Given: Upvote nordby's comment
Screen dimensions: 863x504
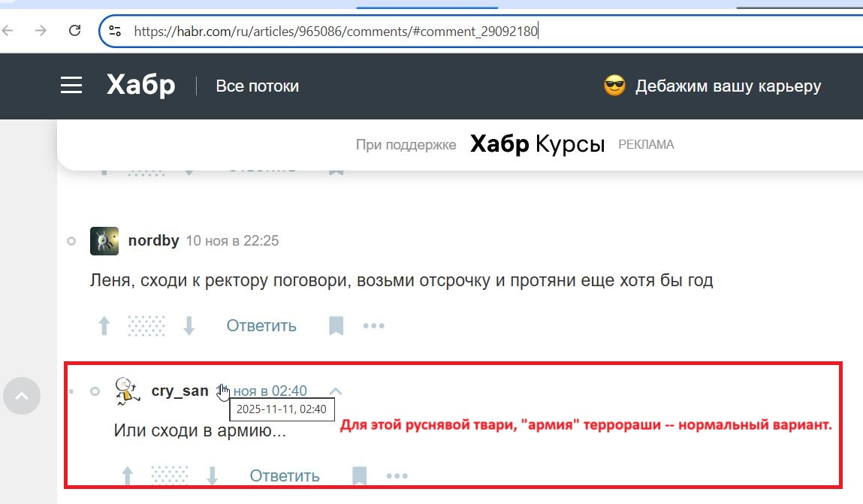Looking at the screenshot, I should click(x=104, y=325).
